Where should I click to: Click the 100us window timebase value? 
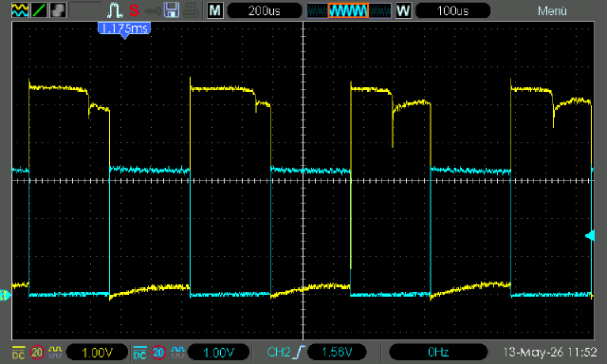tap(452, 10)
